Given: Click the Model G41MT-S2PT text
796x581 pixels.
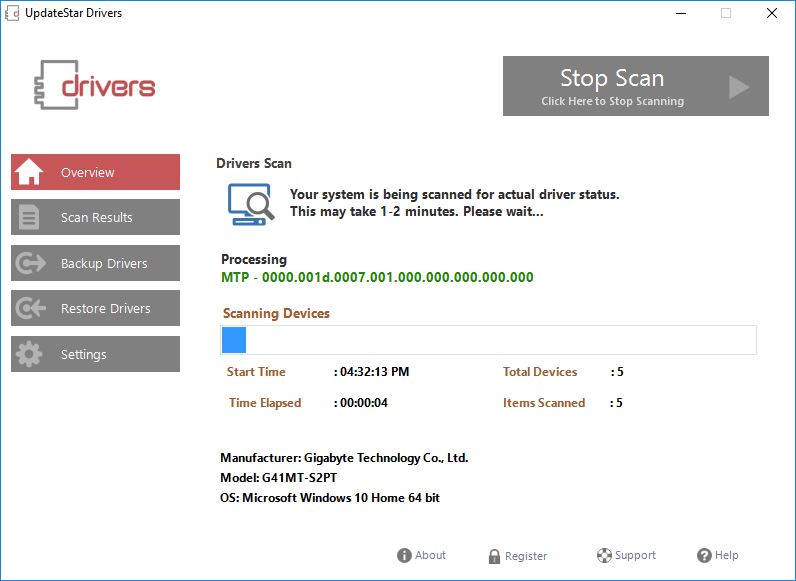Looking at the screenshot, I should click(278, 478).
